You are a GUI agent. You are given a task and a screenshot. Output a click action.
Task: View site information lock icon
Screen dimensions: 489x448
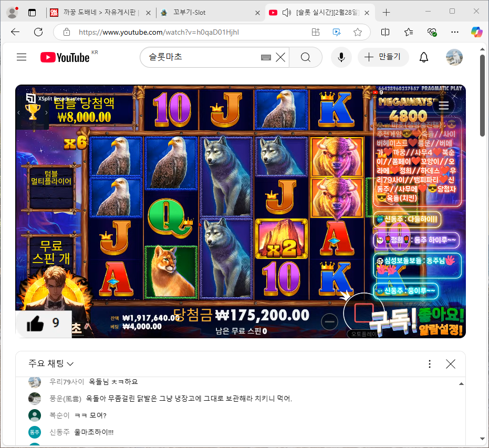67,32
